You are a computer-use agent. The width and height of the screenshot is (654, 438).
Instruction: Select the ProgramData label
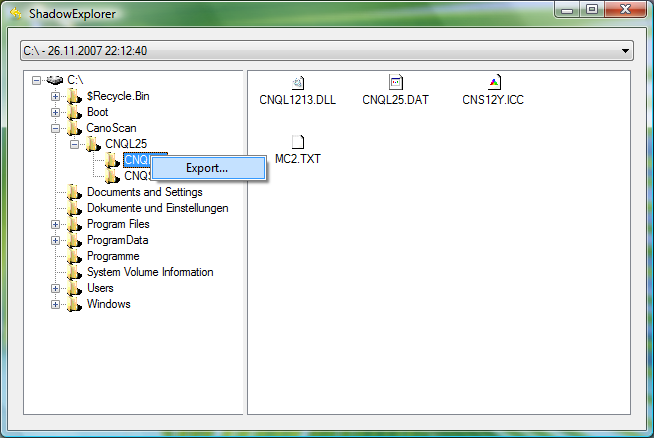[118, 240]
